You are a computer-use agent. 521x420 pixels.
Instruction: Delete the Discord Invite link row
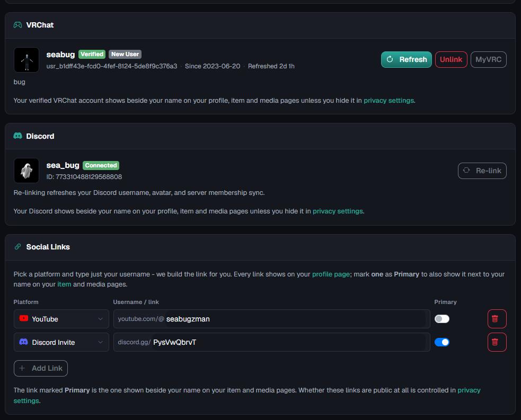point(497,342)
